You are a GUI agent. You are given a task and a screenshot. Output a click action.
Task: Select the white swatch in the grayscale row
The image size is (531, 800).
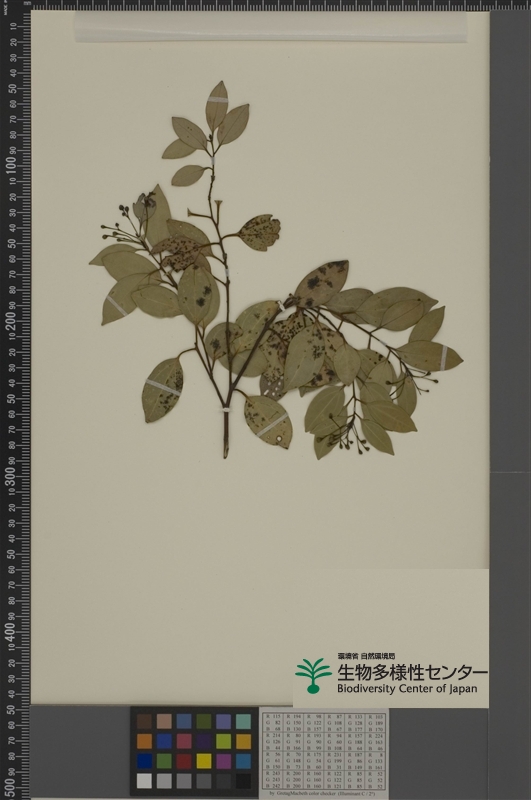(144, 781)
